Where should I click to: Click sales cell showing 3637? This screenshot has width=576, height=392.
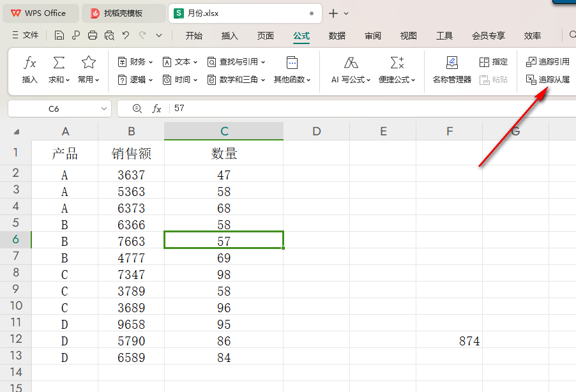click(131, 174)
